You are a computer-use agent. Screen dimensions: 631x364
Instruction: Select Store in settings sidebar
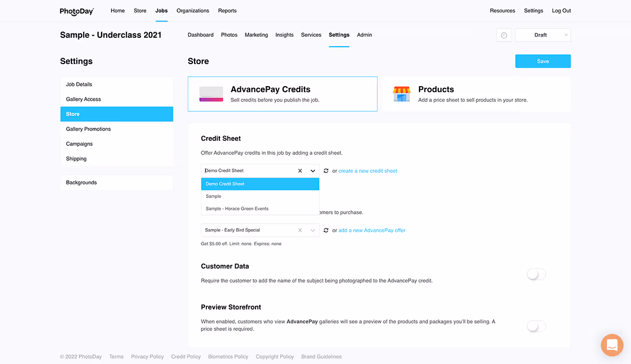click(x=117, y=114)
